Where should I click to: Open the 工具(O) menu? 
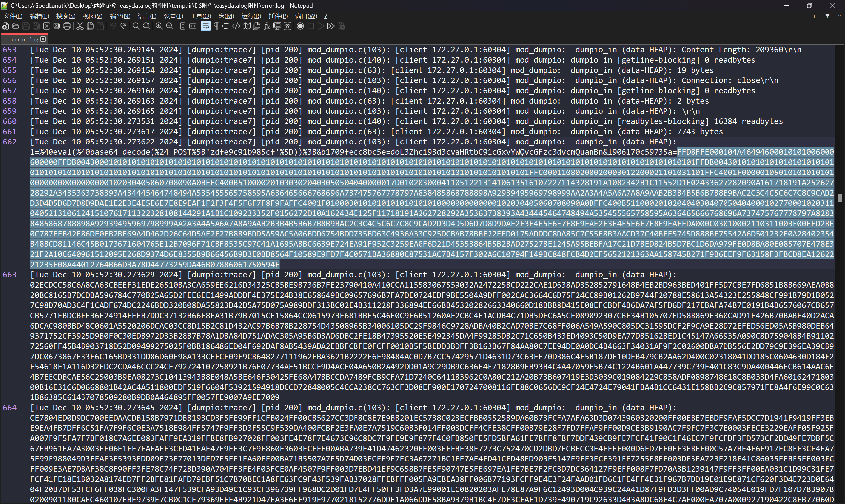200,16
